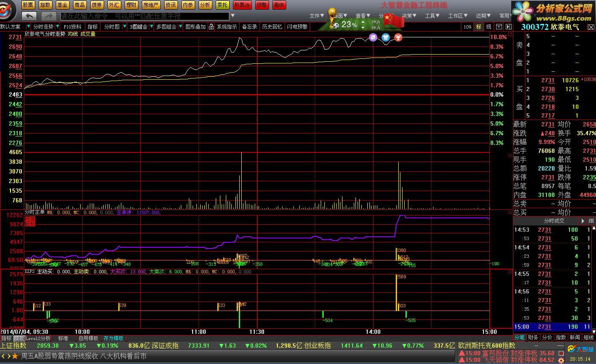The width and height of the screenshot is (596, 364).
Task: Switch to the 新闻 tab
Action: click(575, 337)
